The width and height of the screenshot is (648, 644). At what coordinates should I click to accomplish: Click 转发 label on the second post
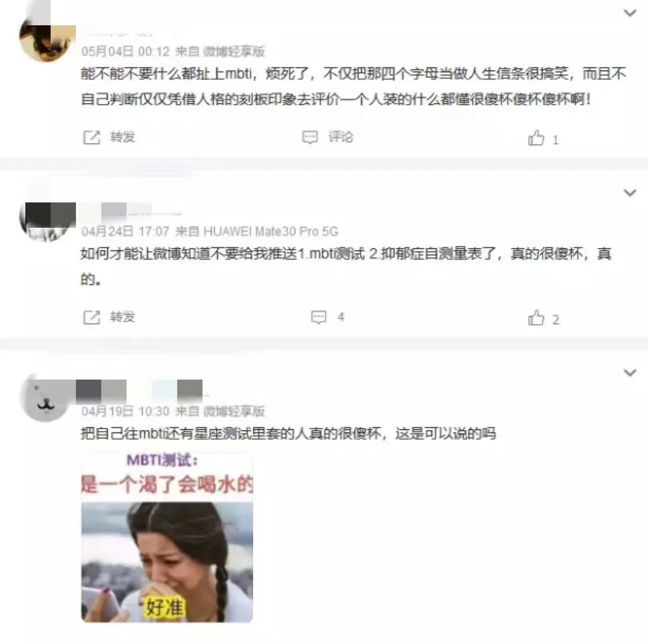coord(122,317)
